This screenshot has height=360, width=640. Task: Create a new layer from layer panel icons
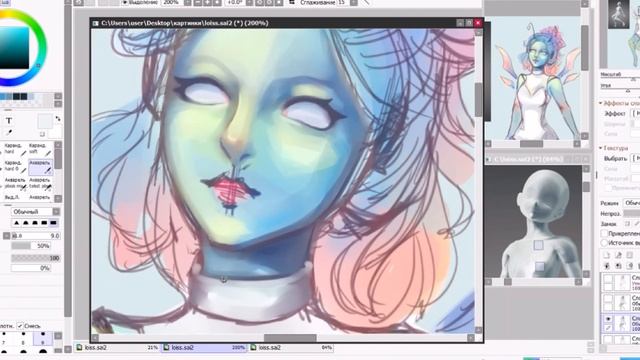coord(607,256)
